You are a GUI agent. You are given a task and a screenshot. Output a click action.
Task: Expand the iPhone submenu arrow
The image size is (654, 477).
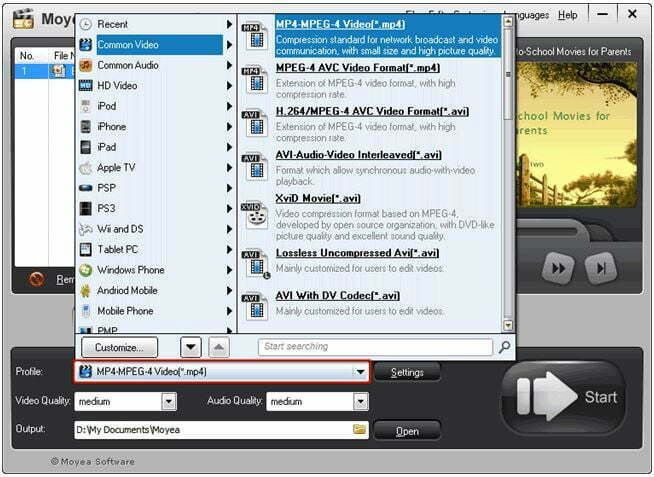[x=229, y=126]
